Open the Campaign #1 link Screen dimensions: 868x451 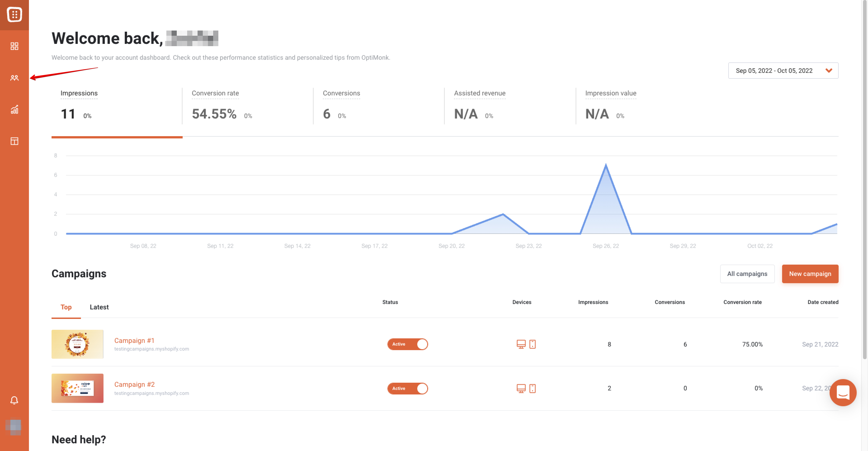[134, 340]
